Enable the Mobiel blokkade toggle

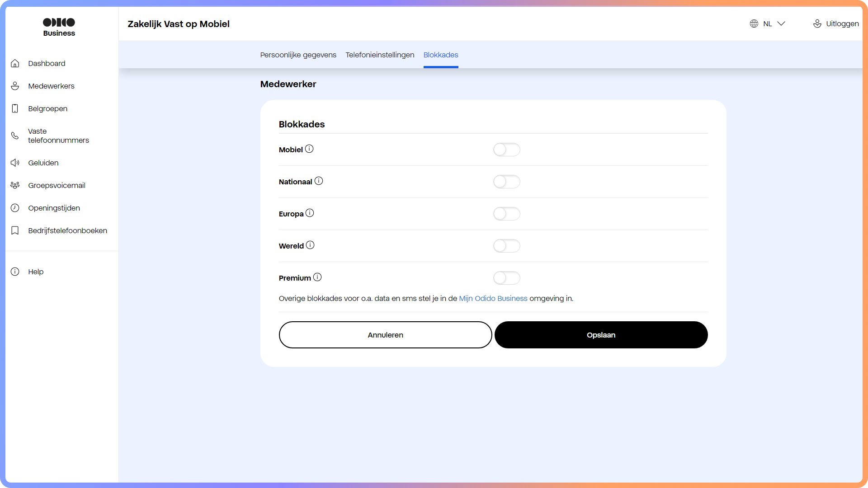pyautogui.click(x=506, y=150)
